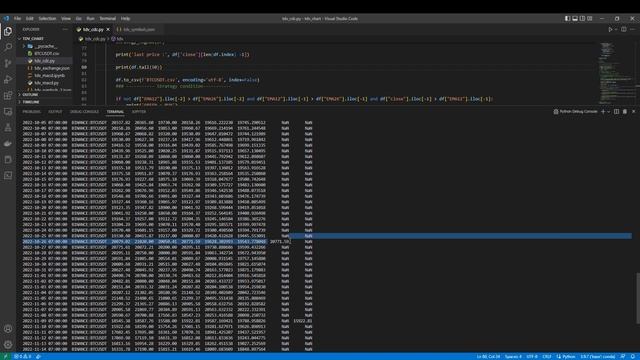Switch to the DEBUG CONSOLE panel tab

click(84, 111)
